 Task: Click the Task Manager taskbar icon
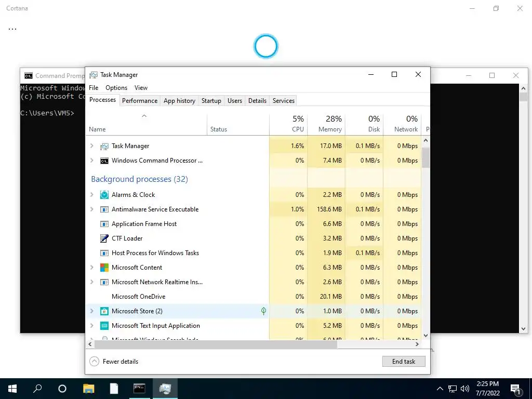[165, 389]
